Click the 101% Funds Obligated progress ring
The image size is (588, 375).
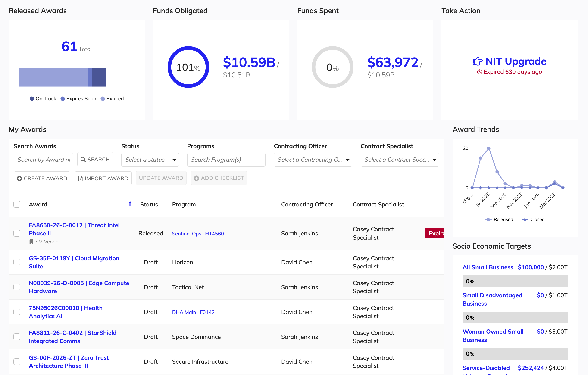click(188, 67)
